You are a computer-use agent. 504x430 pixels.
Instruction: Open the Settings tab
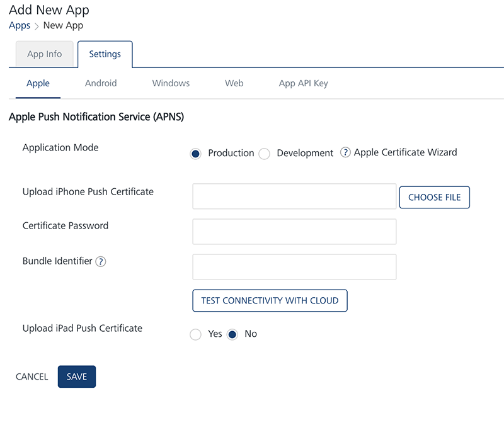pos(105,54)
